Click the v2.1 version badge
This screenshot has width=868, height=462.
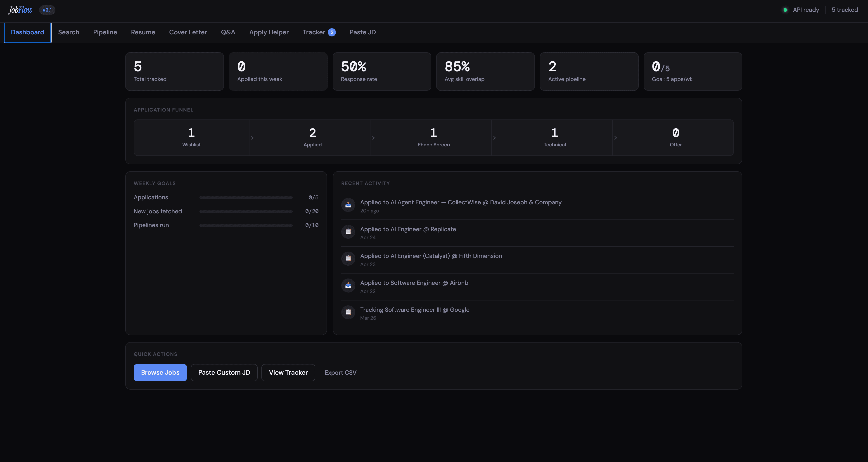coord(47,10)
